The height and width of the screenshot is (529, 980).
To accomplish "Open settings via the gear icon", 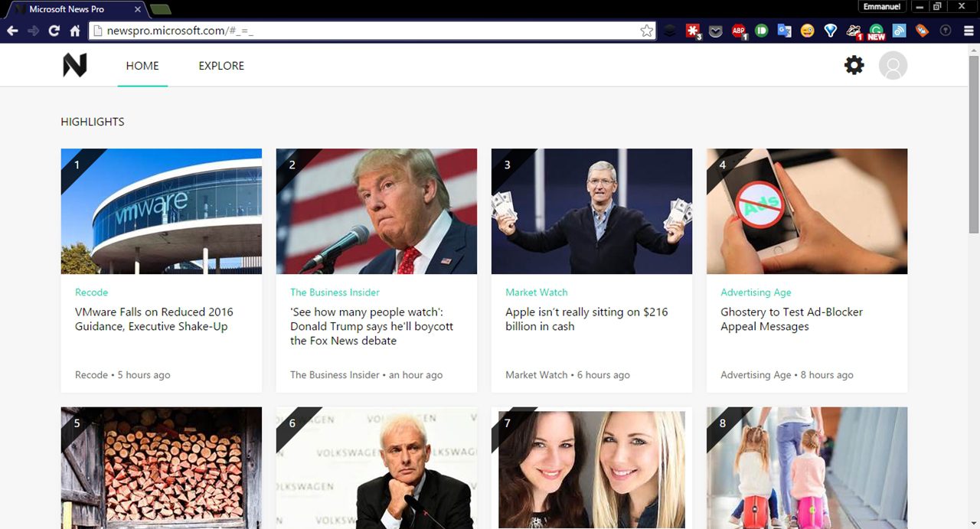I will pos(854,65).
